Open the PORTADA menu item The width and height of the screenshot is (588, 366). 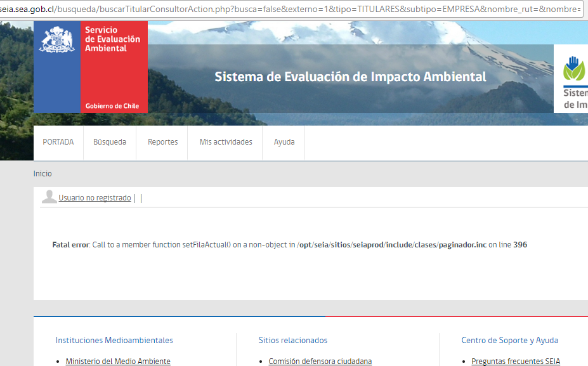[58, 142]
